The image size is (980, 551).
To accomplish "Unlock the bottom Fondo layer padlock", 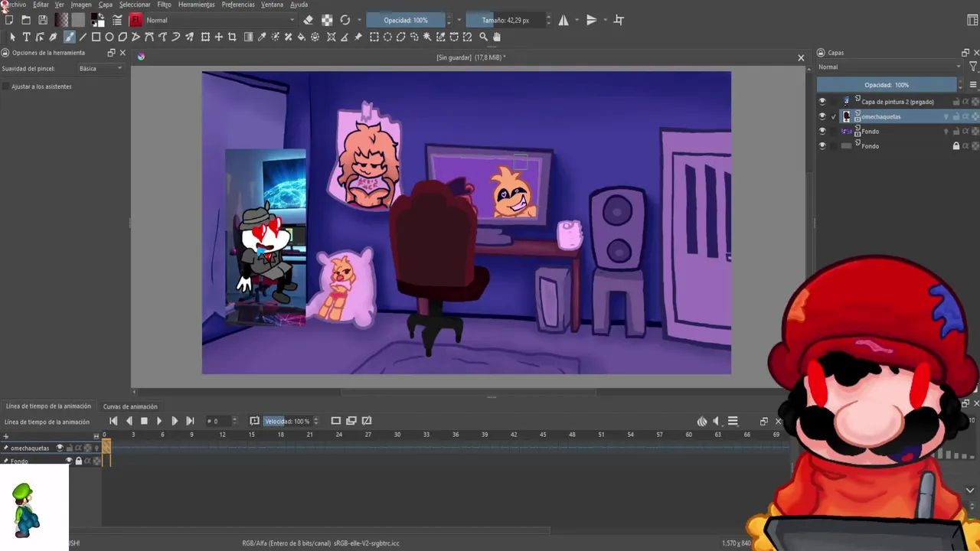I will [955, 145].
